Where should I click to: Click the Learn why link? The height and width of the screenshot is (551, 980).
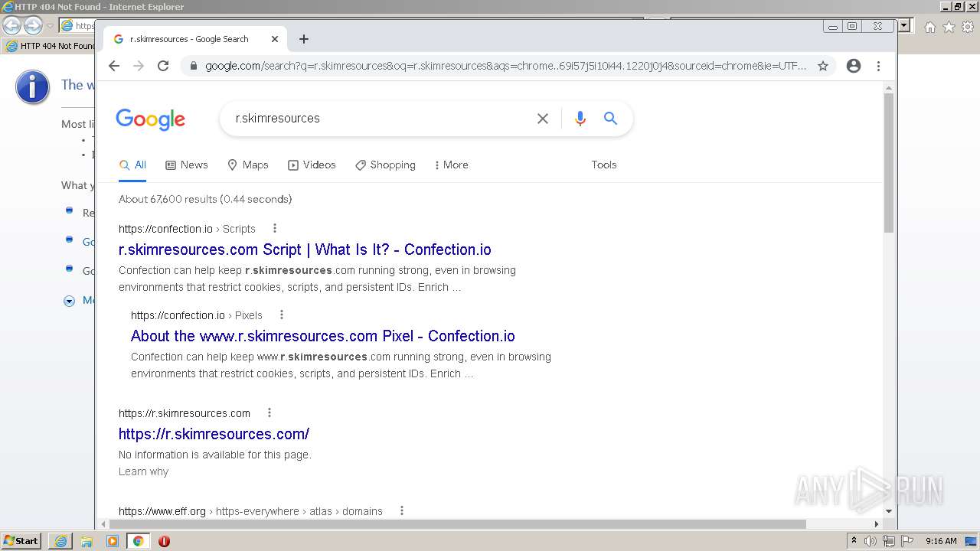point(143,471)
